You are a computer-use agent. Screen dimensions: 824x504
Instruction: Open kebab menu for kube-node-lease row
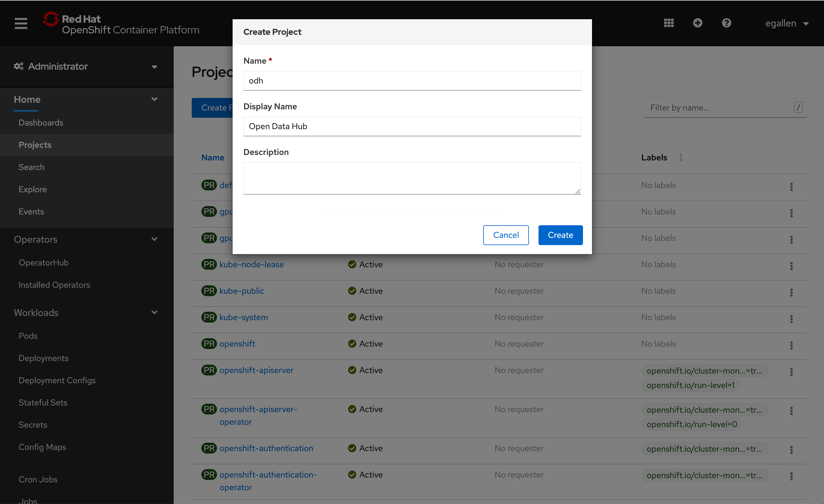(792, 266)
